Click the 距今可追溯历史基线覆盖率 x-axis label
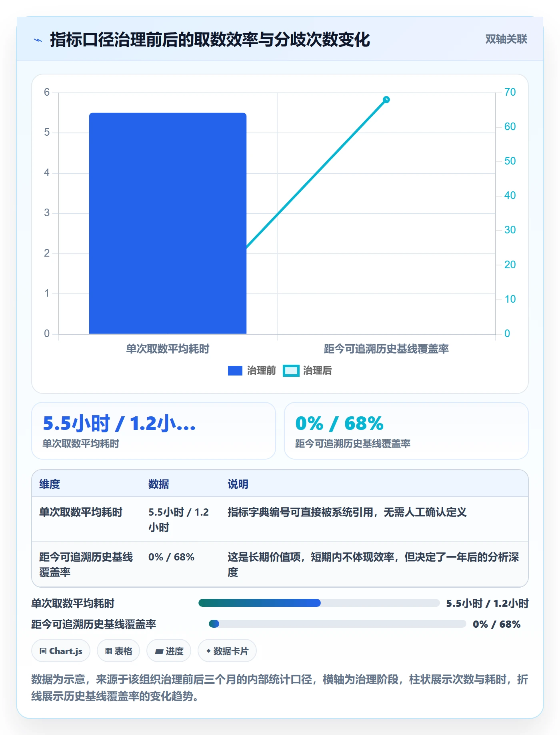The height and width of the screenshot is (735, 560). tap(386, 349)
